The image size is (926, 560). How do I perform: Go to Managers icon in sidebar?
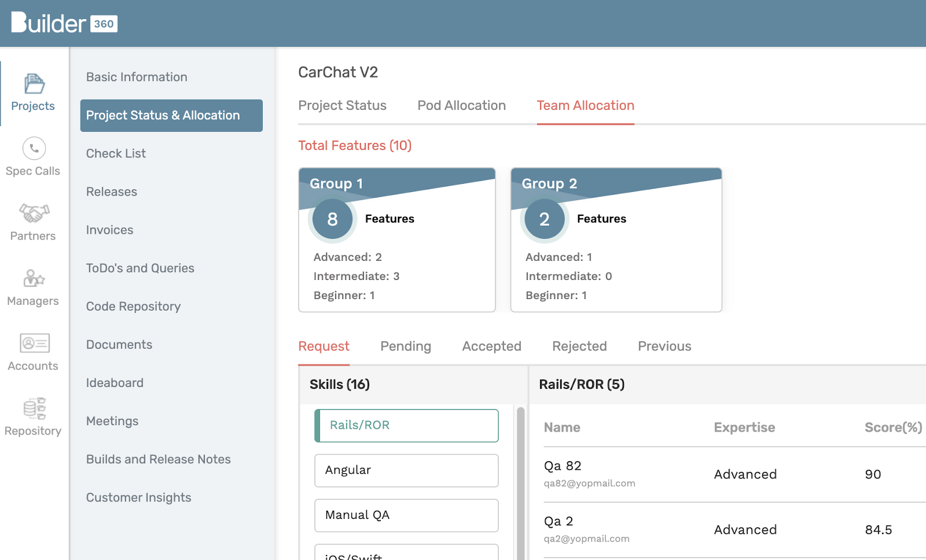34,278
